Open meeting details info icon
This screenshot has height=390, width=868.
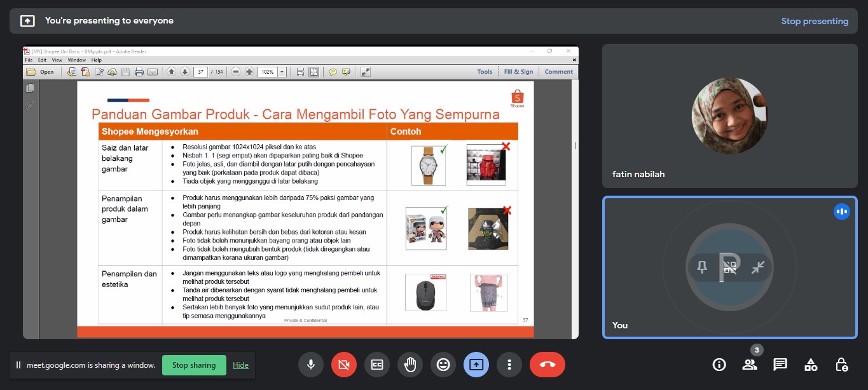pyautogui.click(x=719, y=365)
